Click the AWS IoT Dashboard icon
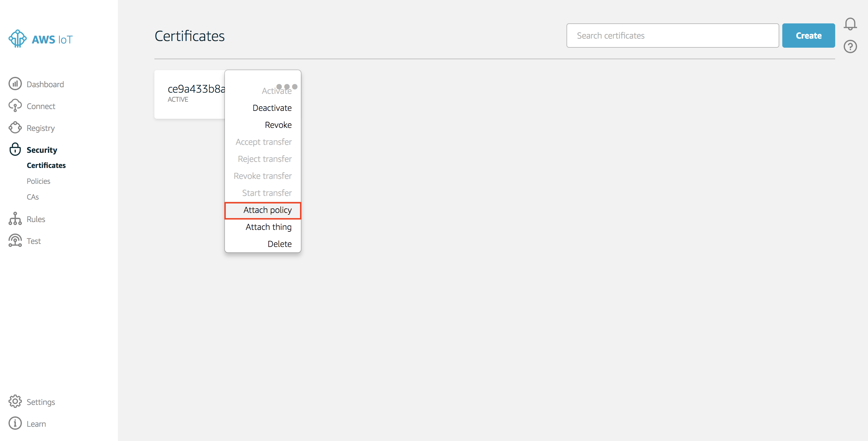868x441 pixels. pyautogui.click(x=15, y=84)
